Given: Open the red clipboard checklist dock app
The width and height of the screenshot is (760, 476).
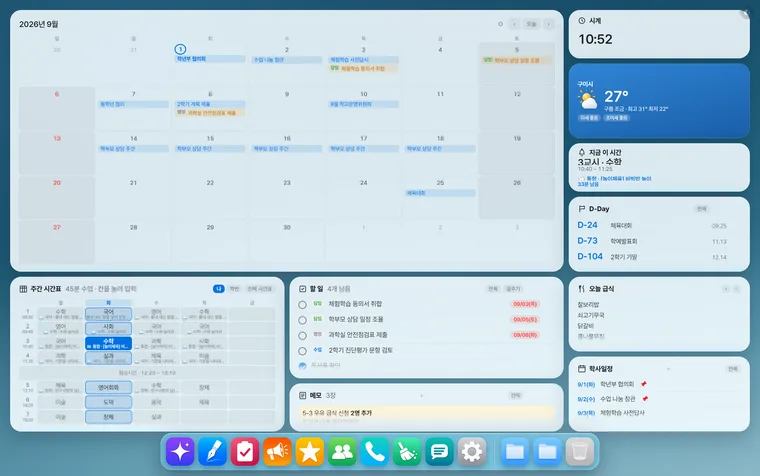Looking at the screenshot, I should coord(245,452).
